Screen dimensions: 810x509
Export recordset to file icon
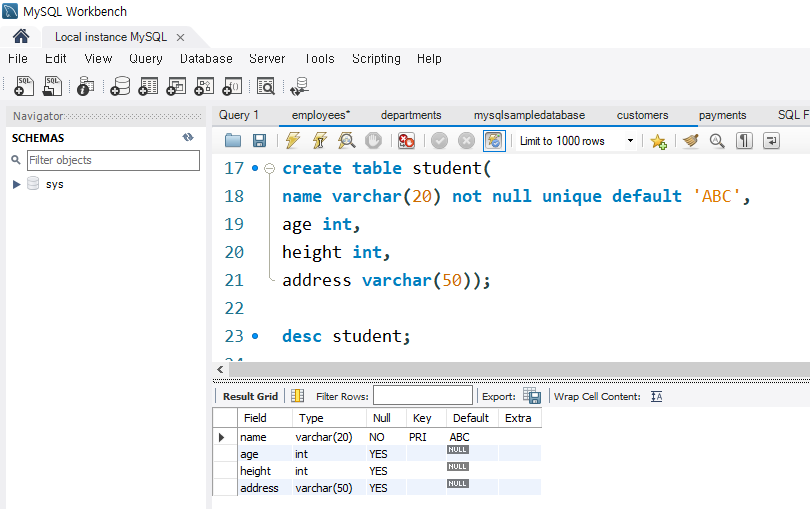click(x=532, y=396)
